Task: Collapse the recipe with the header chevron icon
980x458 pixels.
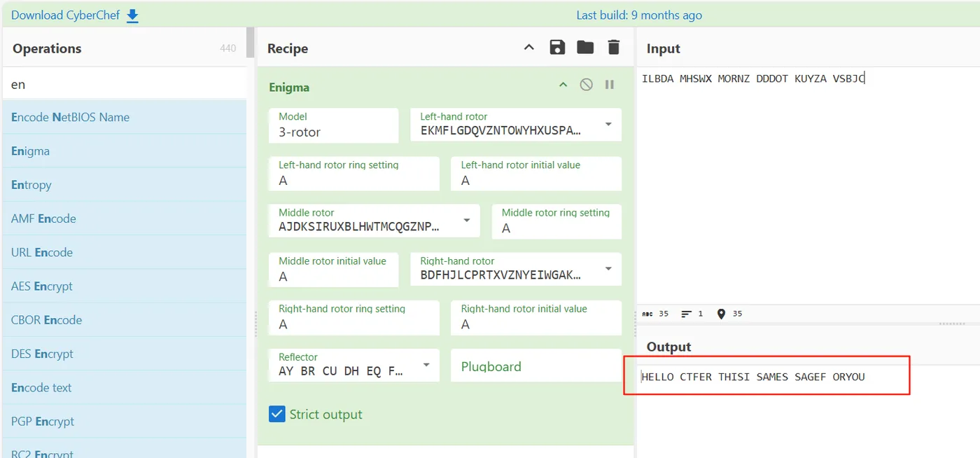Action: click(529, 48)
